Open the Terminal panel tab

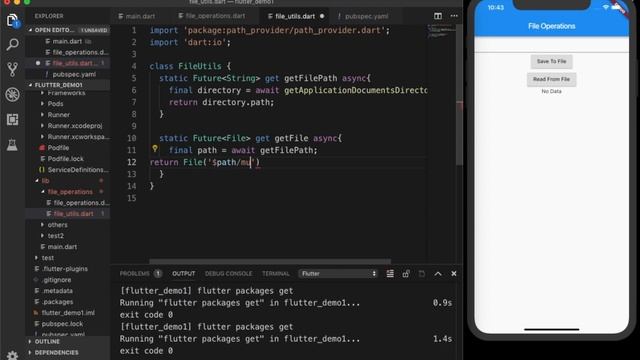[276, 273]
